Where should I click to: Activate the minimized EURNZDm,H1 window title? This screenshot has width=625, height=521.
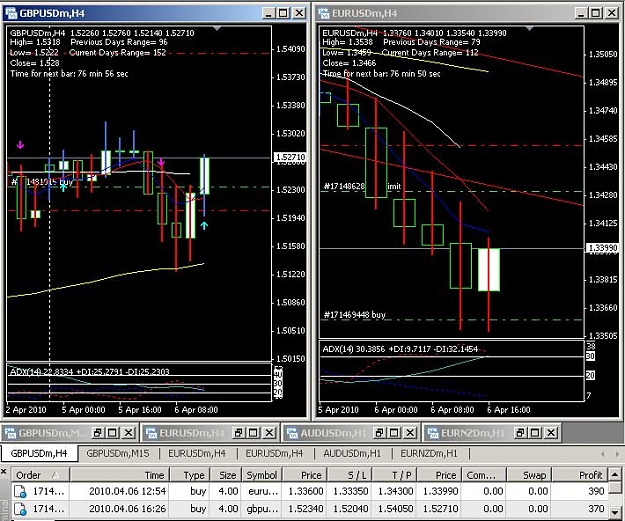pyautogui.click(x=473, y=433)
